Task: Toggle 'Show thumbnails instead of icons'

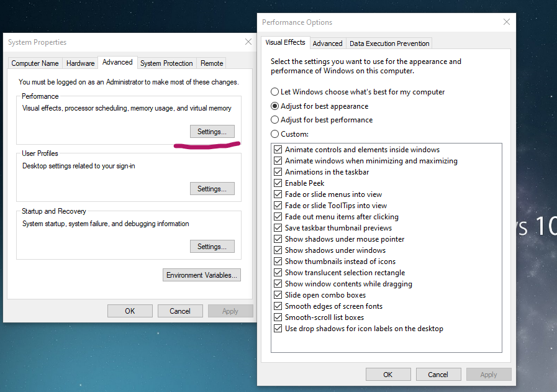Action: coord(278,262)
